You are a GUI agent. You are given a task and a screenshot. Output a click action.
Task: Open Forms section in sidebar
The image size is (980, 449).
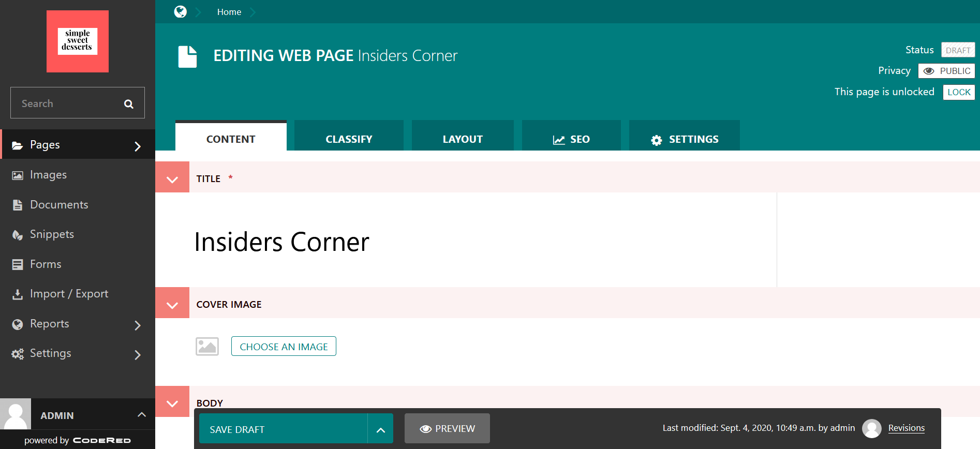tap(46, 264)
